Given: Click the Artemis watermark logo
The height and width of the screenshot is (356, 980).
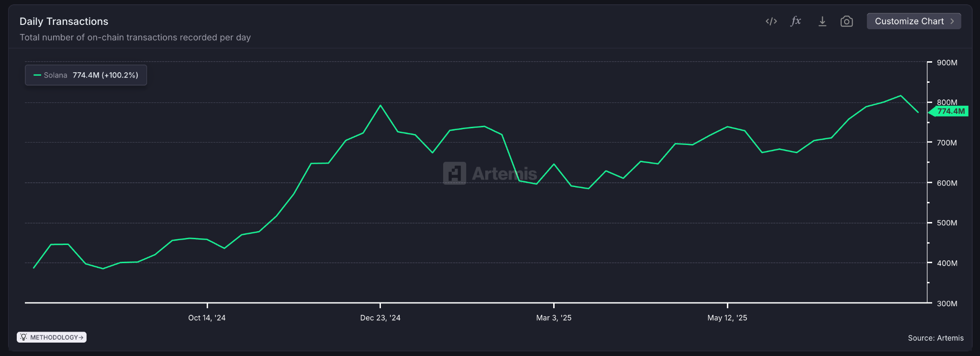Looking at the screenshot, I should (455, 173).
